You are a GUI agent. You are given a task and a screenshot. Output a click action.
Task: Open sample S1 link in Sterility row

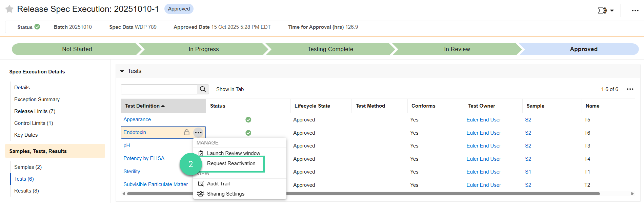(x=528, y=172)
